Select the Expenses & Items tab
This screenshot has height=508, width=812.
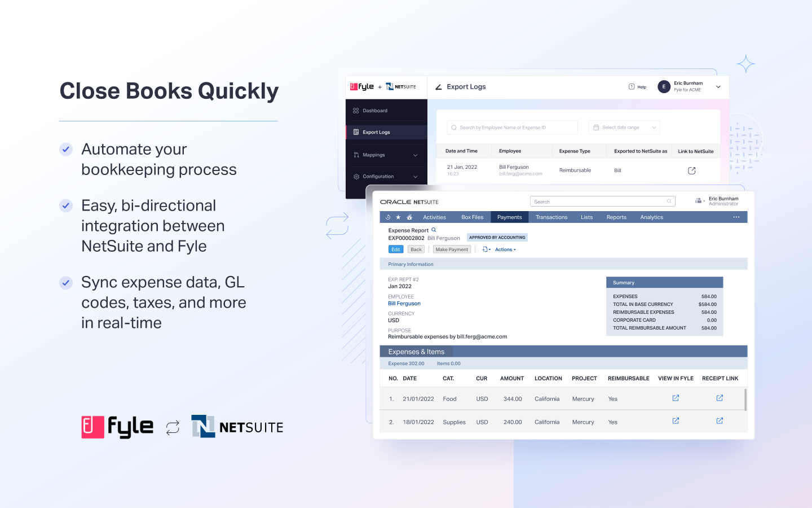416,352
